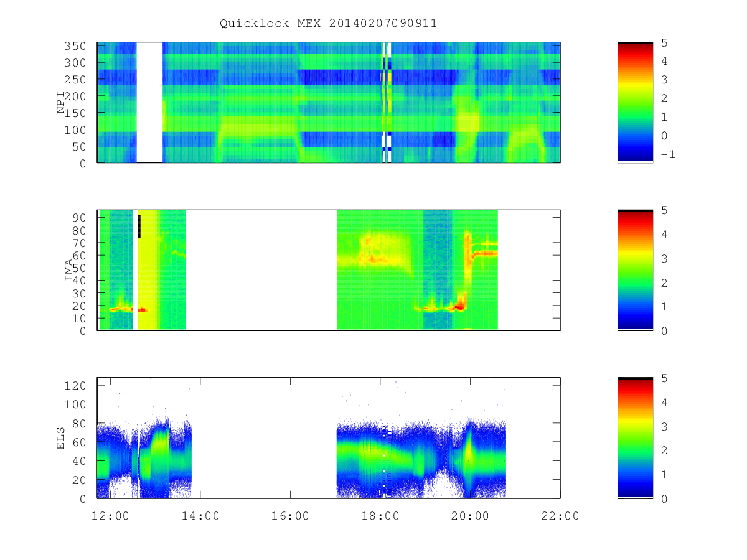Click the 5 label on NPI color bar

pos(664,42)
